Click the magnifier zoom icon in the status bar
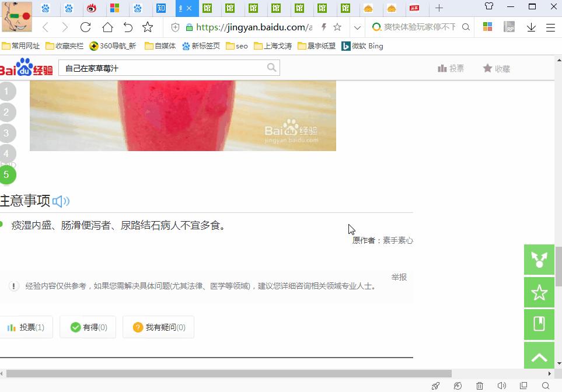The image size is (562, 392). [544, 386]
